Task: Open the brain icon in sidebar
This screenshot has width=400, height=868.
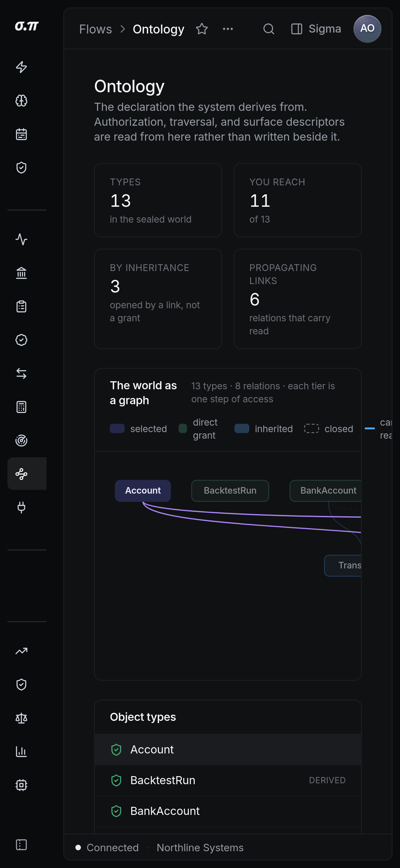Action: click(x=21, y=101)
